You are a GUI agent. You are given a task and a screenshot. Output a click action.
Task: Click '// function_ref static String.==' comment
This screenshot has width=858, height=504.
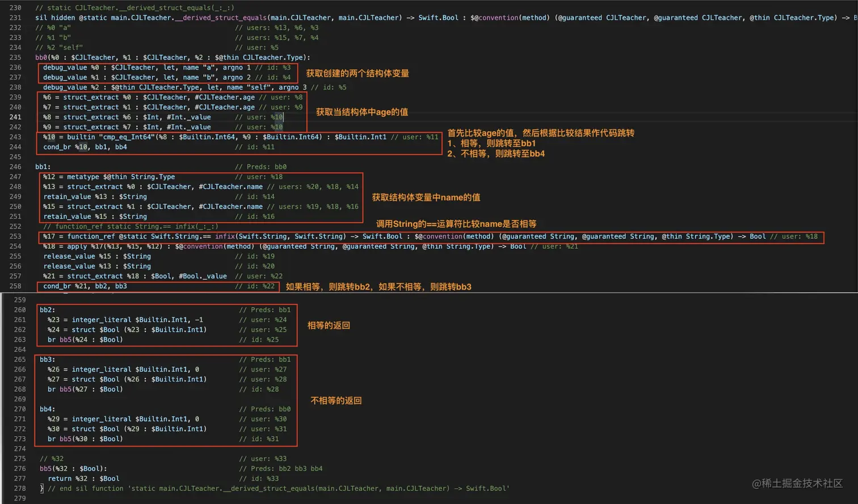pyautogui.click(x=131, y=226)
